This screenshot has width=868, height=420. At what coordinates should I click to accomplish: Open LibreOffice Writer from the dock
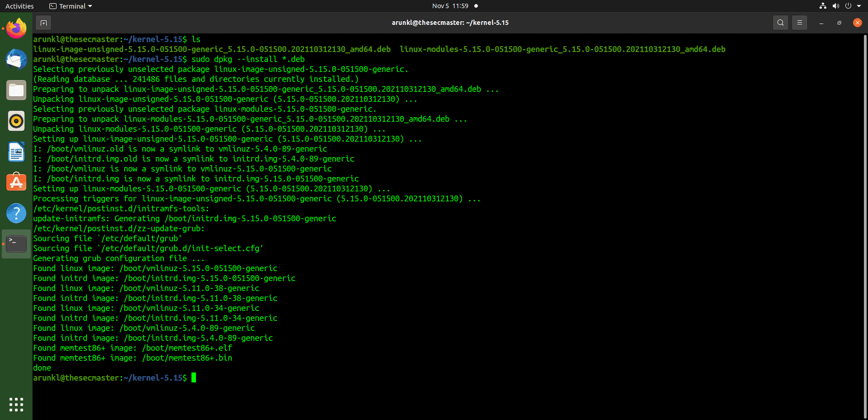click(x=16, y=152)
